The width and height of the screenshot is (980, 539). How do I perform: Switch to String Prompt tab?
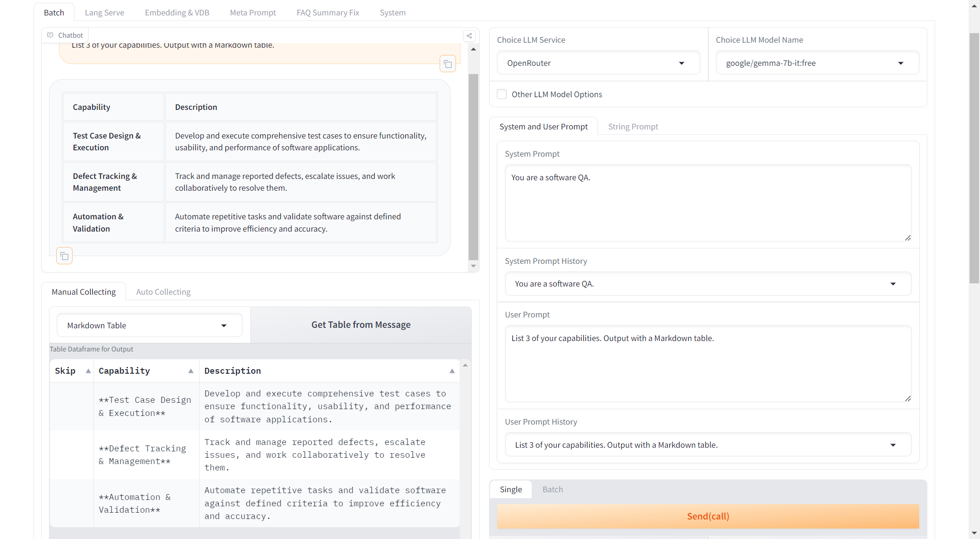click(633, 127)
